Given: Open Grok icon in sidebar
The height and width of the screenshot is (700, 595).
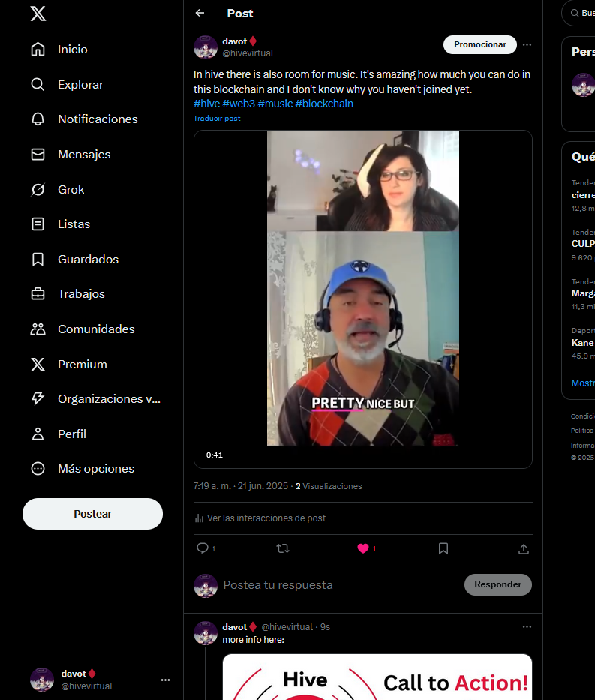Looking at the screenshot, I should (38, 189).
